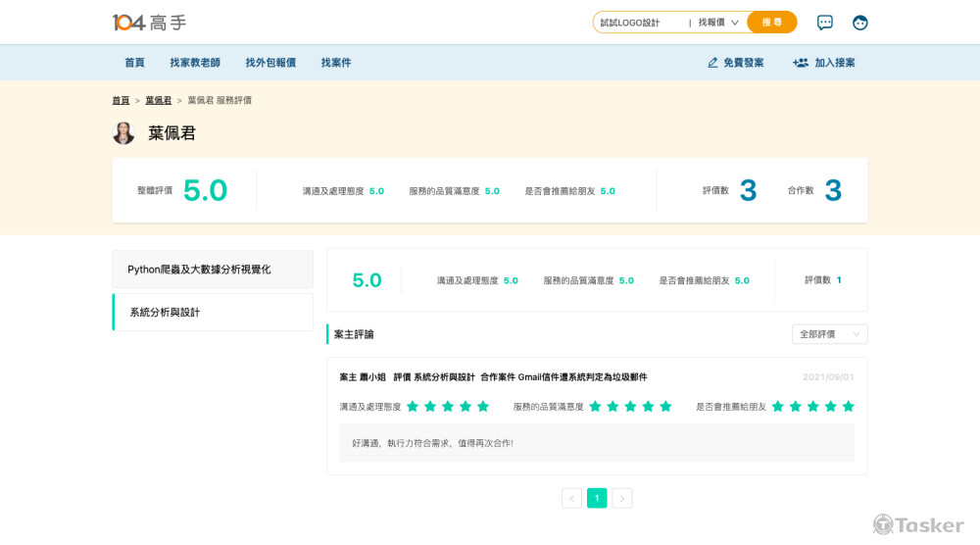Viewport: 980px width, 545px height.
Task: Select the 找外包報價 navigation item
Action: coord(270,63)
